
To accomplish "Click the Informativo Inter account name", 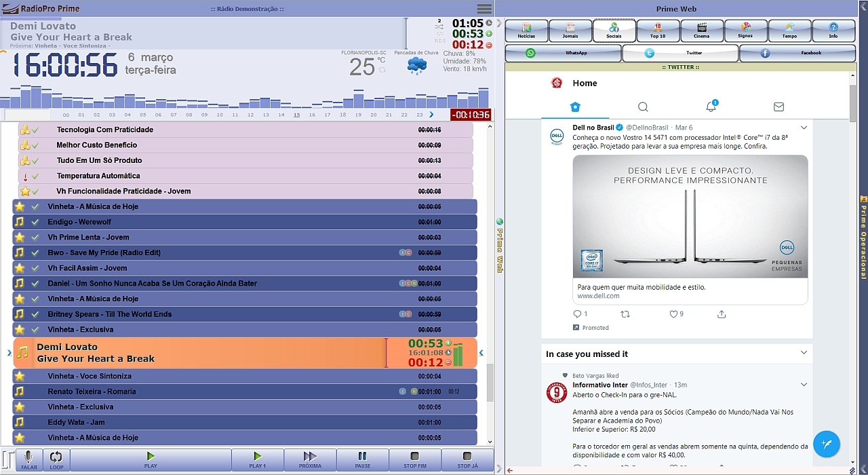I will tap(600, 385).
